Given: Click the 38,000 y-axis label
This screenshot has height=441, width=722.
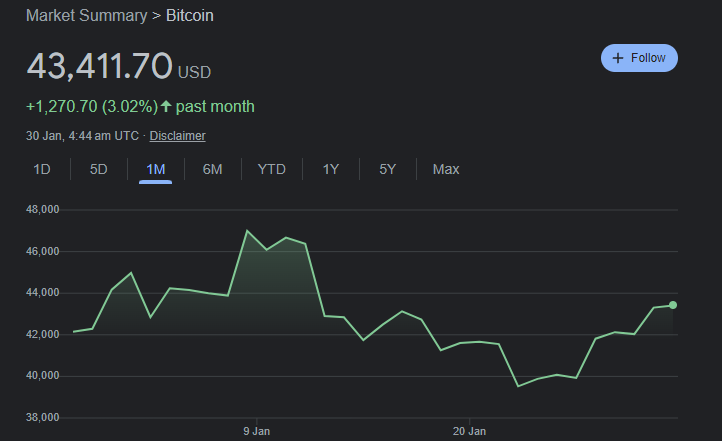Looking at the screenshot, I should [42, 418].
